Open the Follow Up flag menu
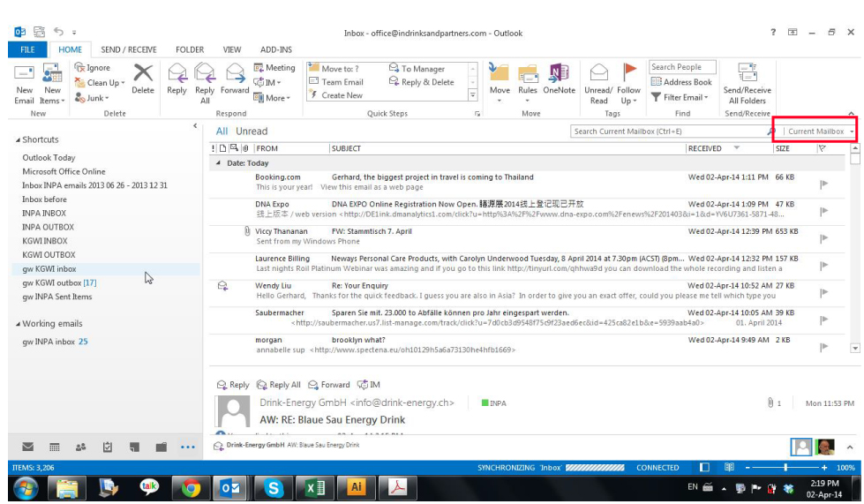This screenshot has width=864, height=504. click(628, 84)
